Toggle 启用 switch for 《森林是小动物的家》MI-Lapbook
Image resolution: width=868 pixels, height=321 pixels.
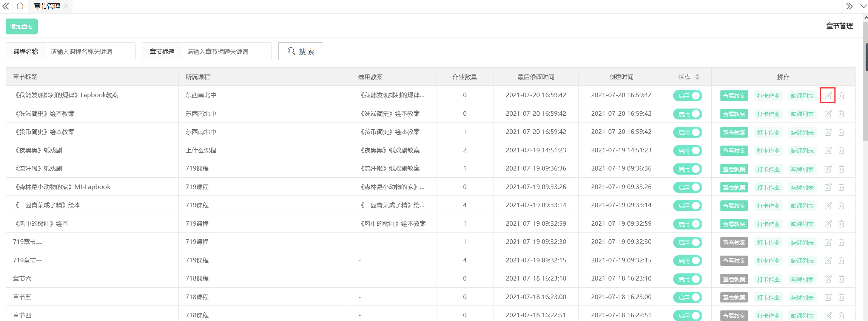tap(688, 187)
